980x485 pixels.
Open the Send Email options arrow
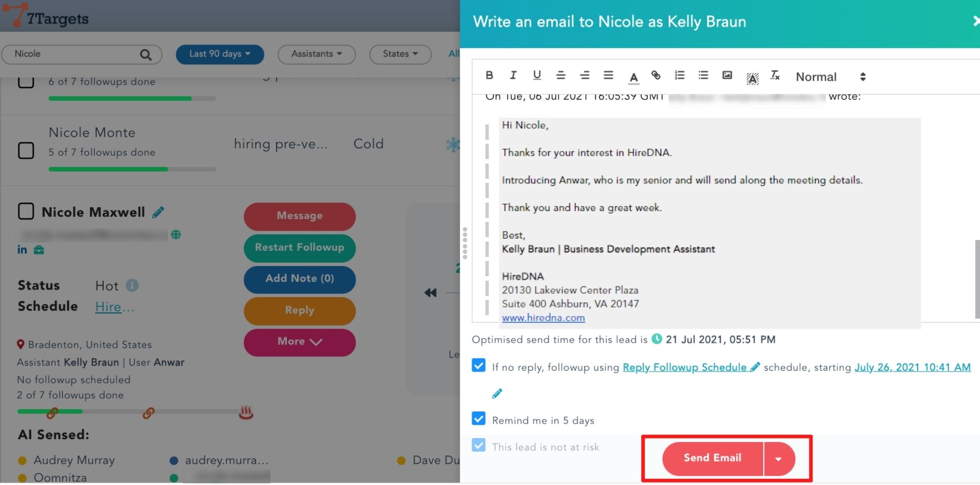pyautogui.click(x=778, y=458)
